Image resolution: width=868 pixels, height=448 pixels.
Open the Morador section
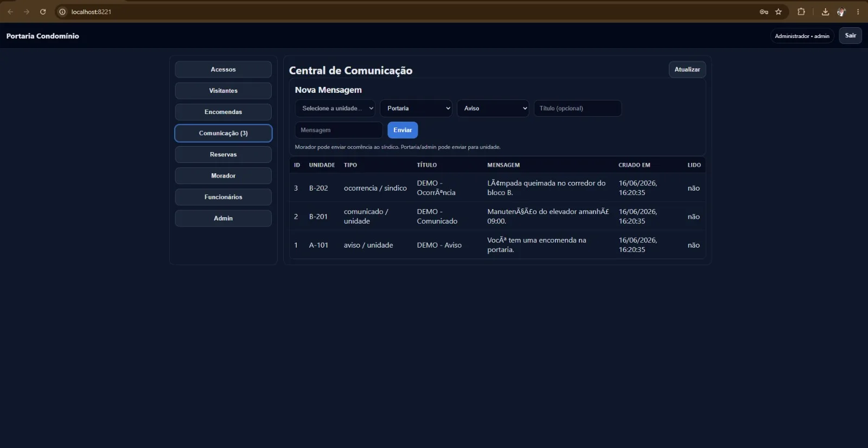[x=223, y=175]
